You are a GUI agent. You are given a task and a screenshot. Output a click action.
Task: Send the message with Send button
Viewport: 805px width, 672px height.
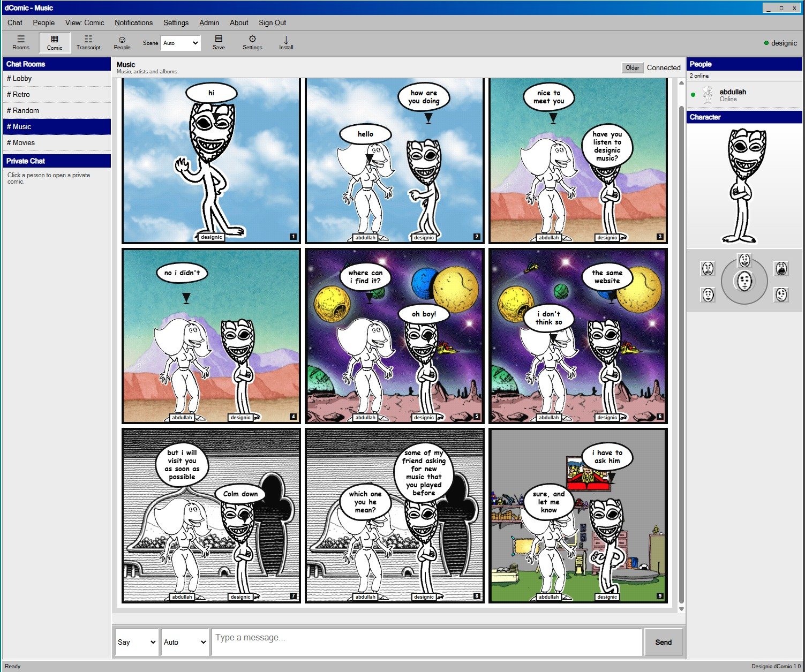click(663, 642)
